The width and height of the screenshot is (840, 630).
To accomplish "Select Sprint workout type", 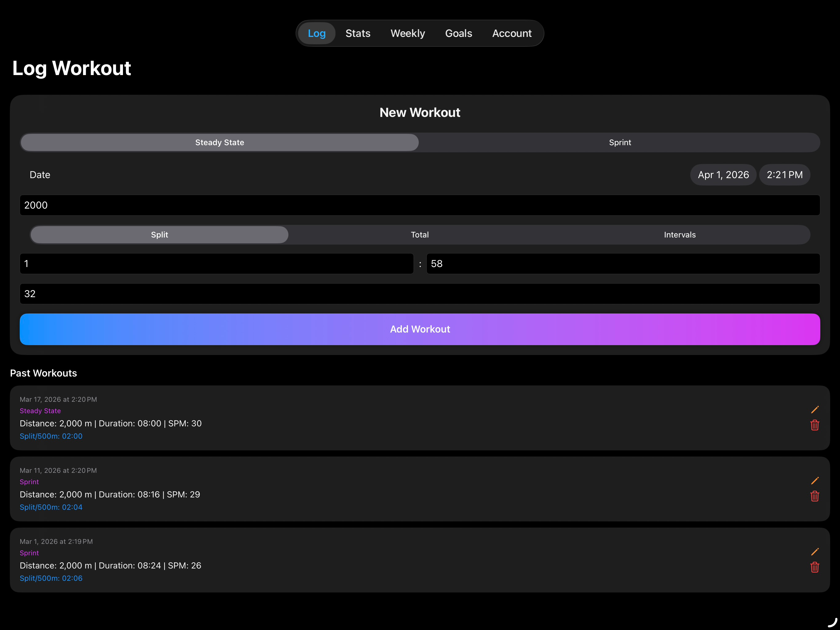I will tap(620, 142).
